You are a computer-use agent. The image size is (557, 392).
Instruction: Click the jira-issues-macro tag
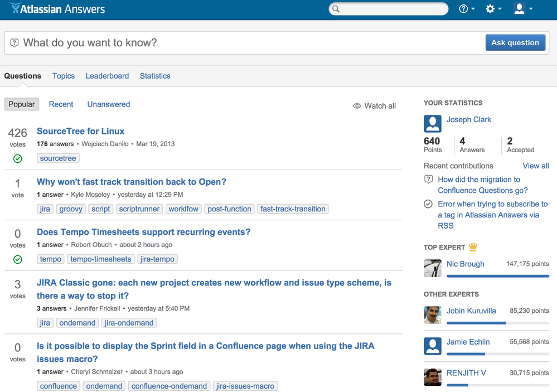(245, 386)
